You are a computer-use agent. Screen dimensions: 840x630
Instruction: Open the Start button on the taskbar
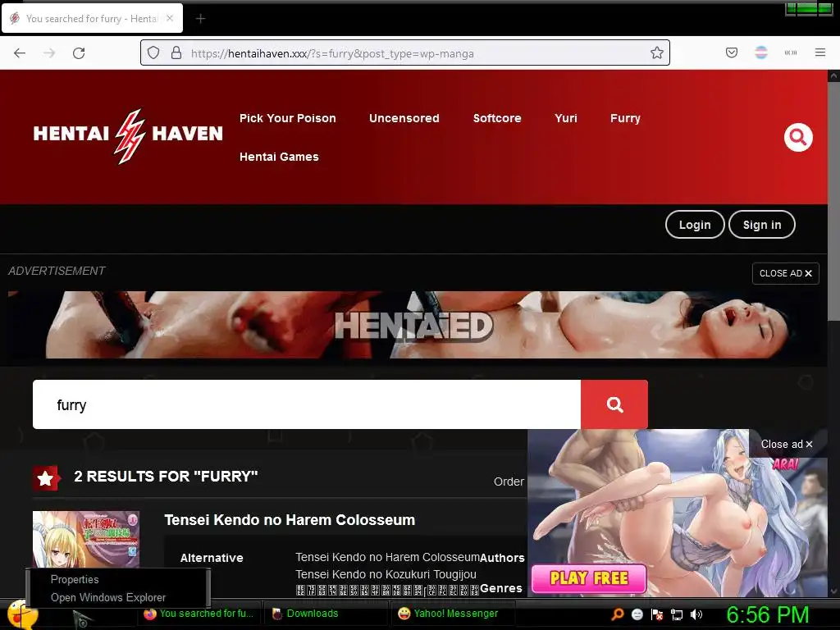coord(22,614)
